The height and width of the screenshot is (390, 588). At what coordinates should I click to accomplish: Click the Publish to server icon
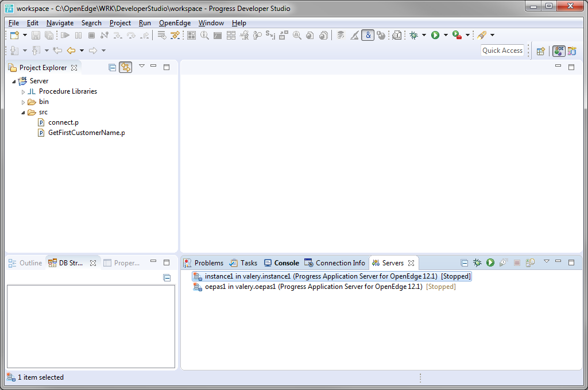click(x=530, y=263)
